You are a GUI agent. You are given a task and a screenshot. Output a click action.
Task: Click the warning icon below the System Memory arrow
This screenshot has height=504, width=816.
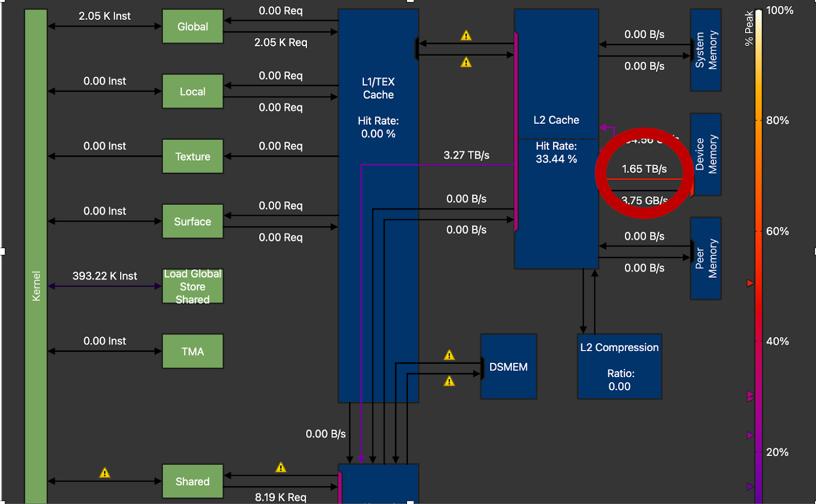(466, 62)
